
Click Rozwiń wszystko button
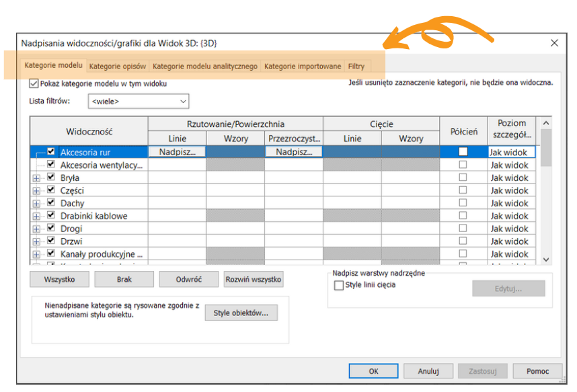coord(254,279)
